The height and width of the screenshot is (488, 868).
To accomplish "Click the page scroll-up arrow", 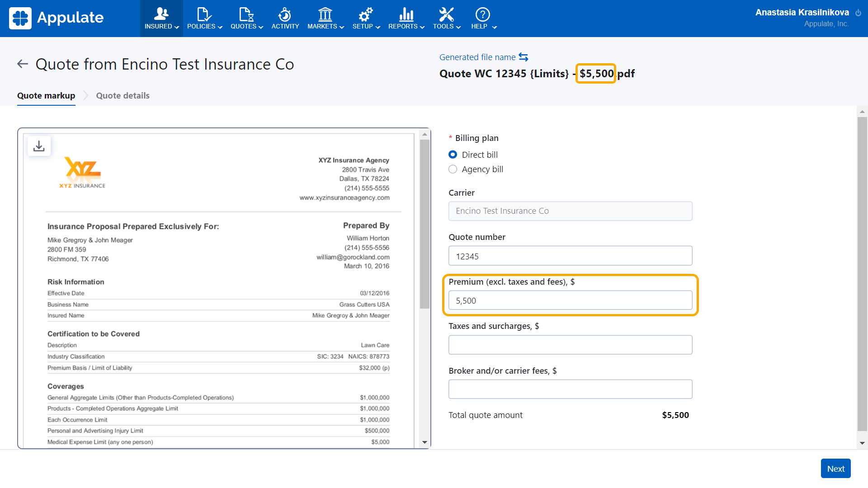I will [862, 111].
